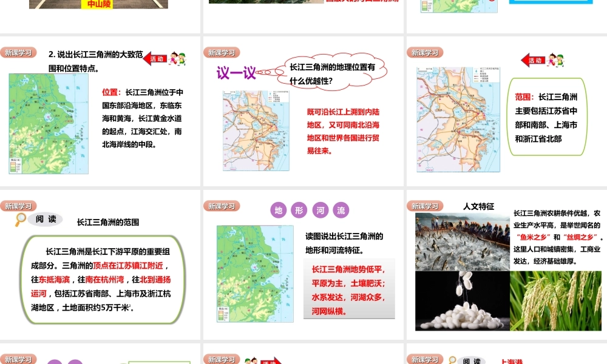Click the 活动 red arrow on the 位置 slide
The width and height of the screenshot is (607, 364).
tap(155, 59)
